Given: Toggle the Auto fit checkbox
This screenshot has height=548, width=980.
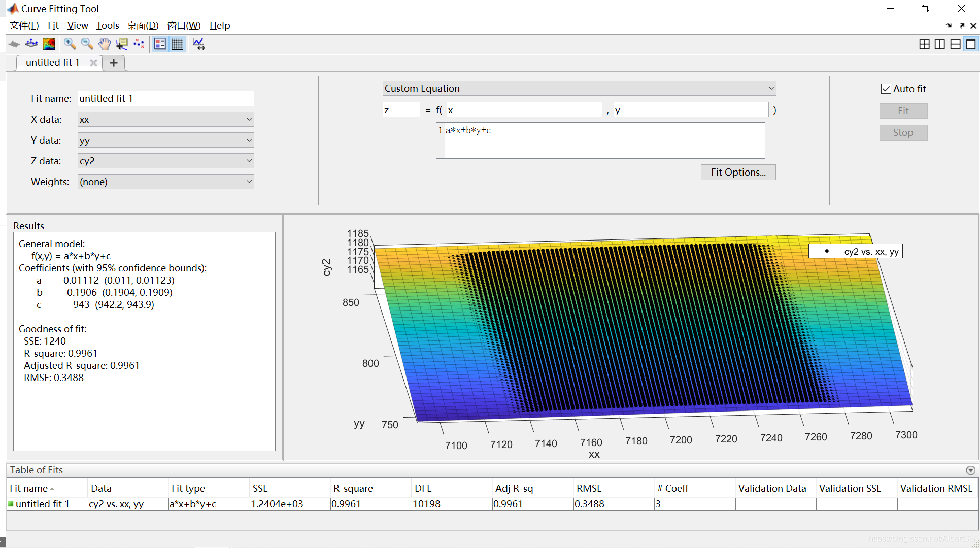Looking at the screenshot, I should pos(885,88).
